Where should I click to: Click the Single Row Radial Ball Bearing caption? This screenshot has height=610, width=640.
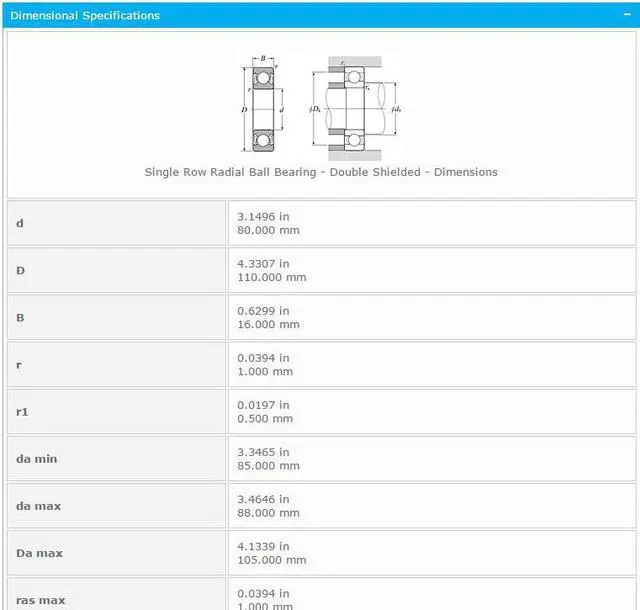click(x=320, y=172)
